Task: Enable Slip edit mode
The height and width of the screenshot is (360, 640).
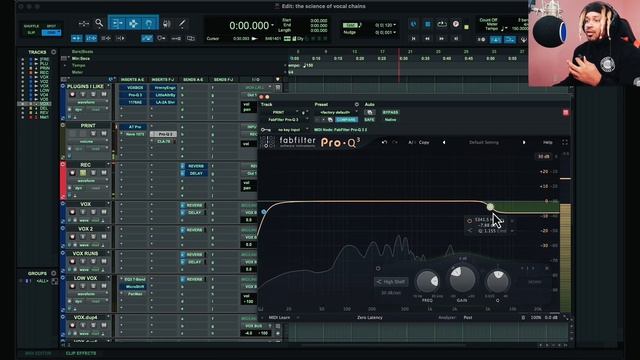Action: 31,33
